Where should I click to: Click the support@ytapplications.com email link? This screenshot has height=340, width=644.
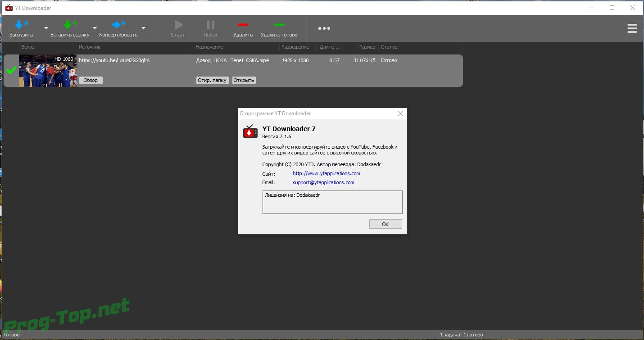coord(323,182)
